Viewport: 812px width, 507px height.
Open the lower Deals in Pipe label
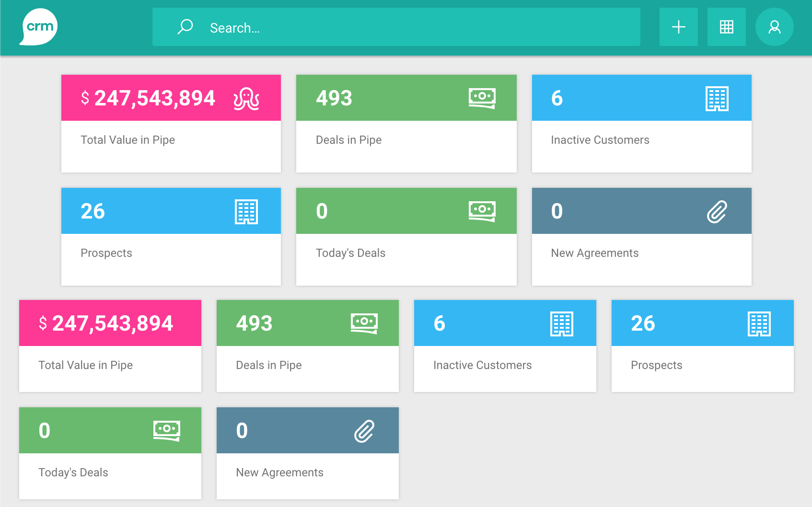(x=268, y=365)
